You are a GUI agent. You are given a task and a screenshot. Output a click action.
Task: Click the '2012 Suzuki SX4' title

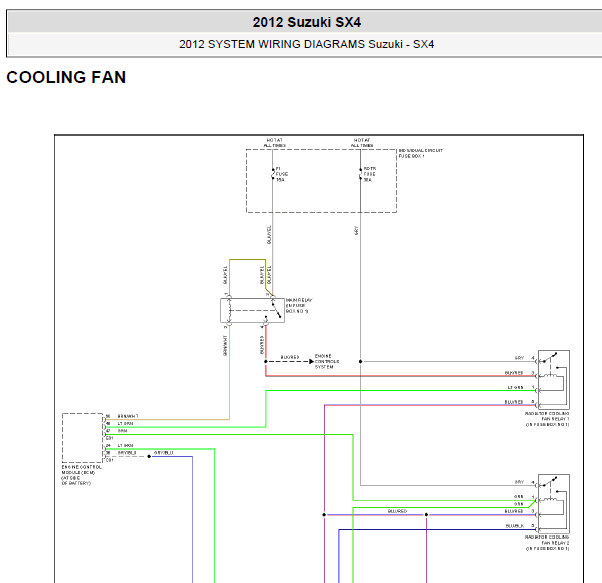(306, 22)
